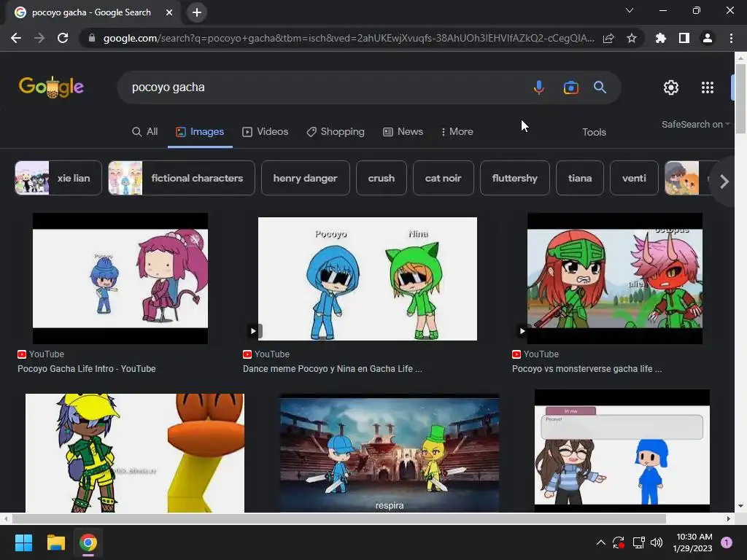Open Chrome tab search dropdown
This screenshot has width=747, height=560.
630,10
